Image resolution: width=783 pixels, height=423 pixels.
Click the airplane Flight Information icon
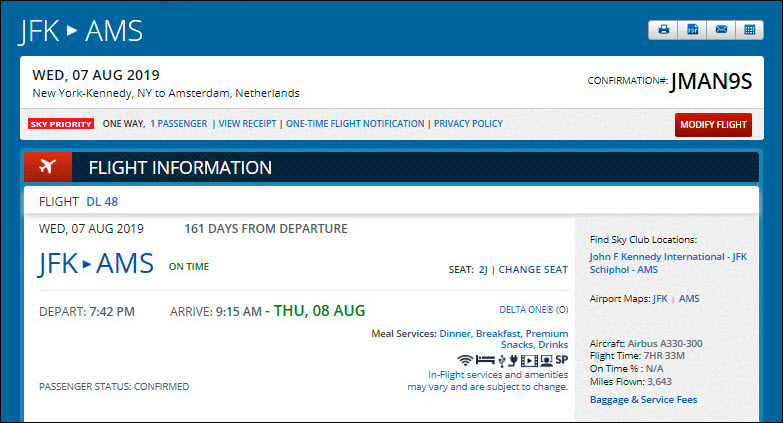[47, 167]
